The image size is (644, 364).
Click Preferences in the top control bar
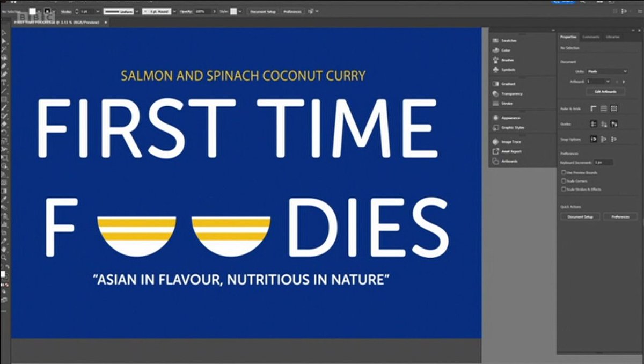point(293,11)
